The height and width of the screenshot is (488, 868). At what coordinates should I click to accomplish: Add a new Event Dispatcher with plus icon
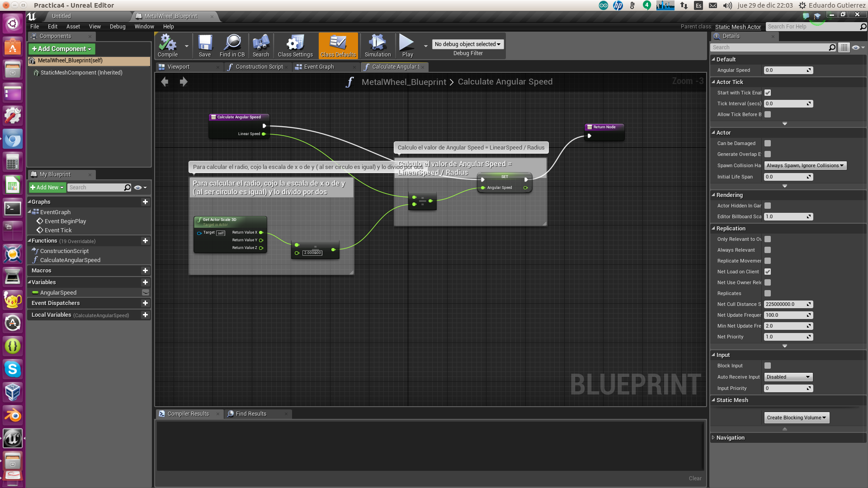[x=145, y=303]
